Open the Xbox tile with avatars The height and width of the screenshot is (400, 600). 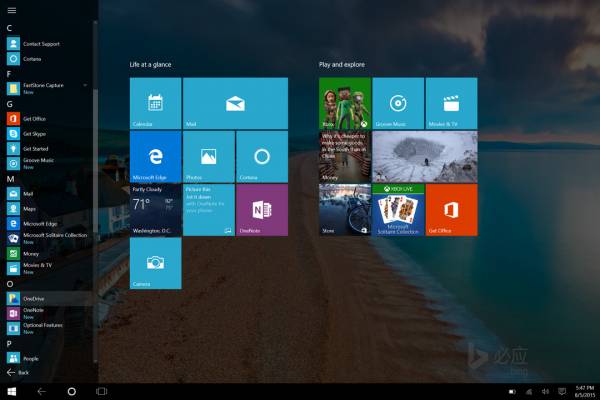click(345, 103)
